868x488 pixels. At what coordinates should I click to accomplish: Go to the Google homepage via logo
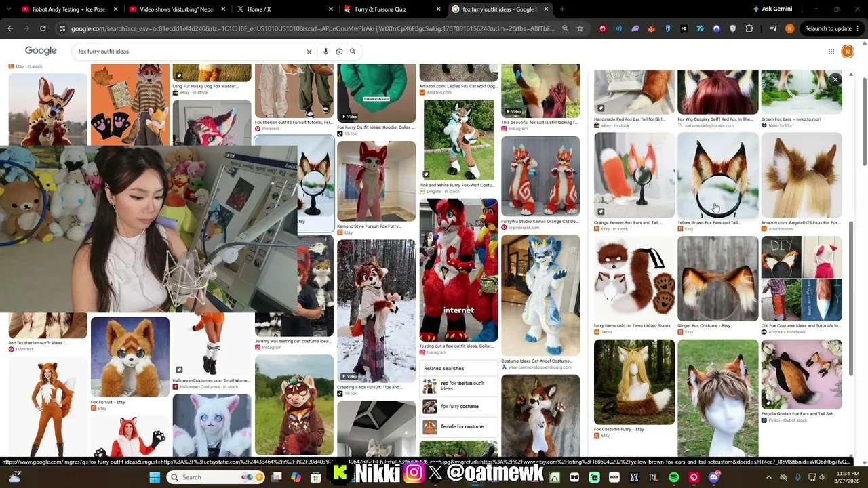pos(41,51)
